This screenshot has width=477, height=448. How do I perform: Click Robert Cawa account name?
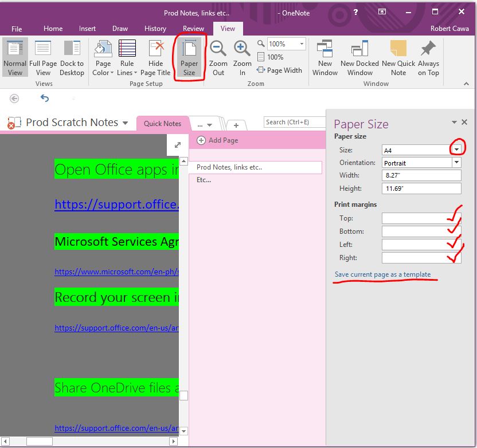[x=449, y=29]
